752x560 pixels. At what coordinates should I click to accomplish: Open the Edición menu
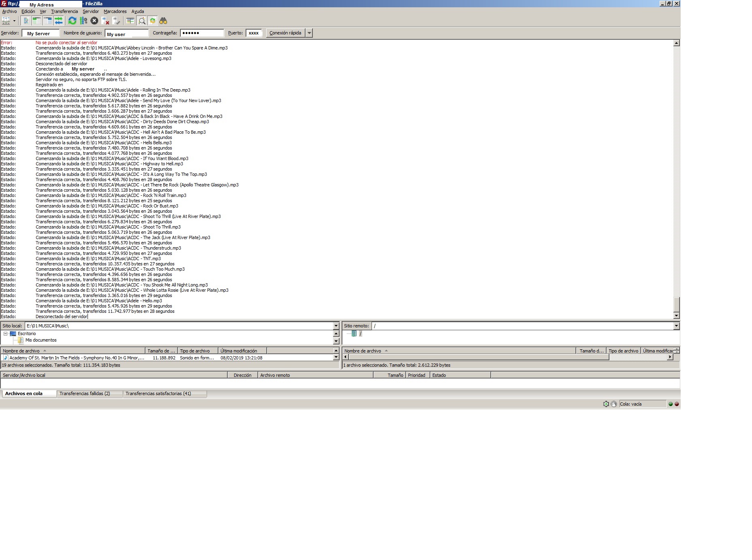28,11
